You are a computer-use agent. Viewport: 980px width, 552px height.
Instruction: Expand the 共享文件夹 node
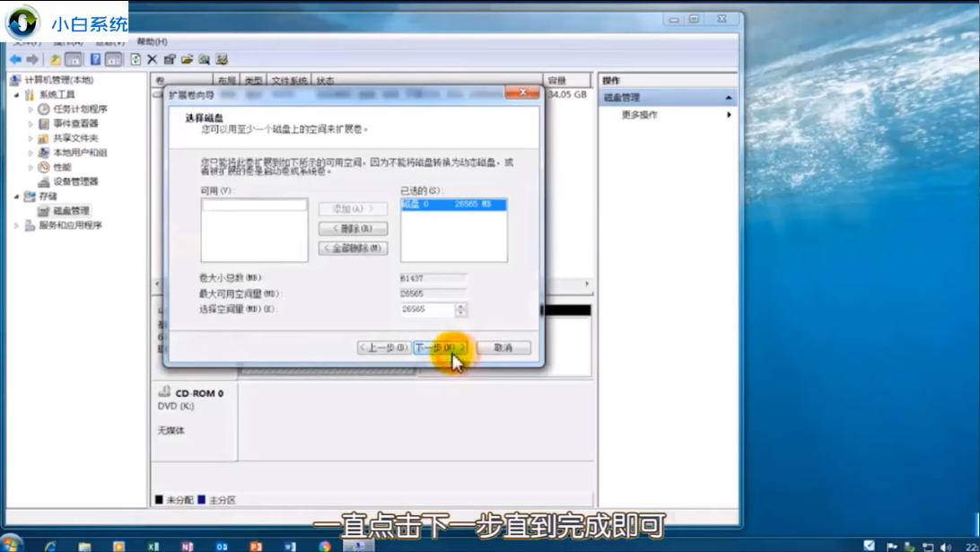coord(30,138)
